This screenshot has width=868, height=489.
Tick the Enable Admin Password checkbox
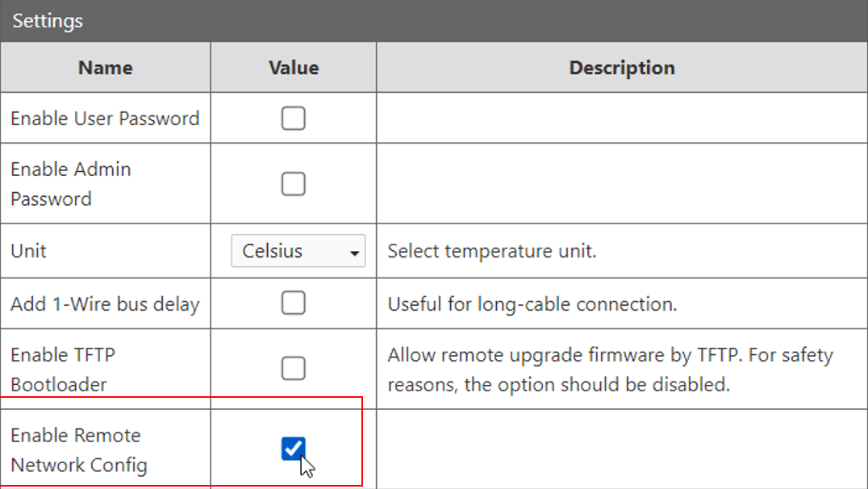click(x=293, y=184)
